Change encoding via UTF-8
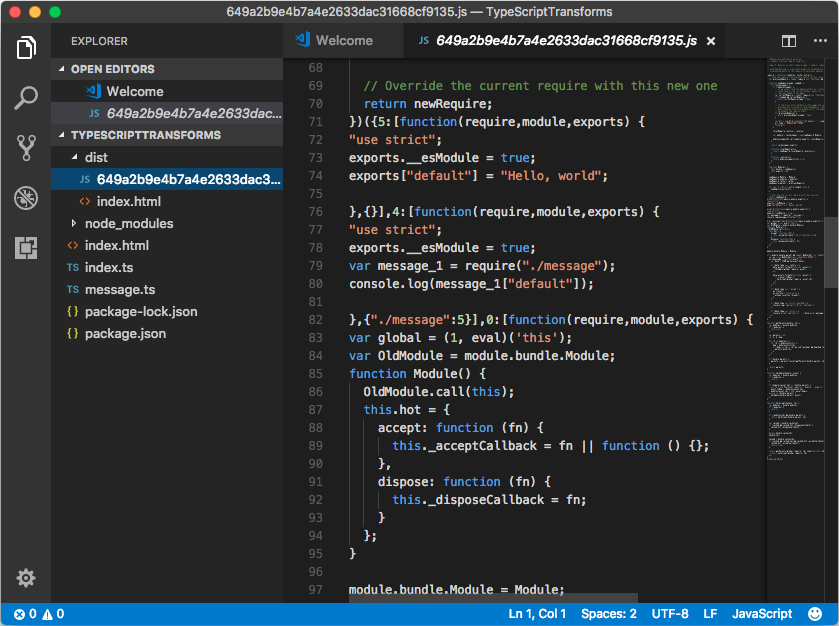This screenshot has width=839, height=626. (670, 614)
